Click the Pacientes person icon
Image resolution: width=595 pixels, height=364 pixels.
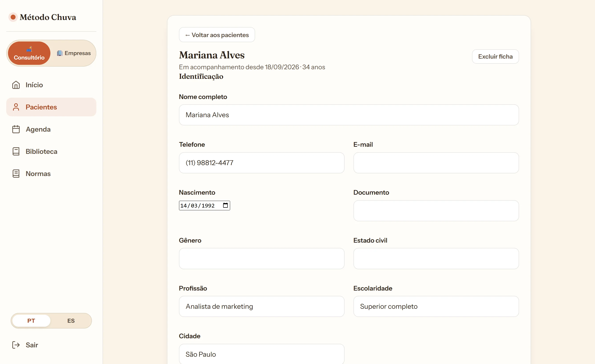point(16,107)
